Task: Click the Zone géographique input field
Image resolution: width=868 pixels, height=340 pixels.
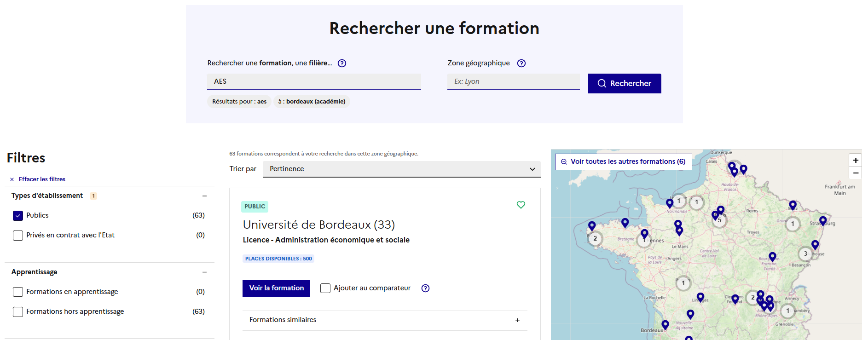Action: click(513, 81)
